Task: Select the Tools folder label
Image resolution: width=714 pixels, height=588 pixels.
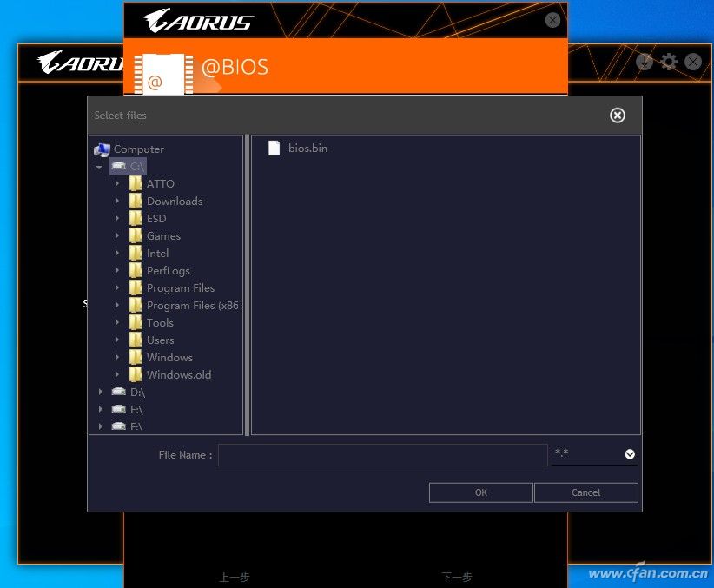Action: point(160,322)
